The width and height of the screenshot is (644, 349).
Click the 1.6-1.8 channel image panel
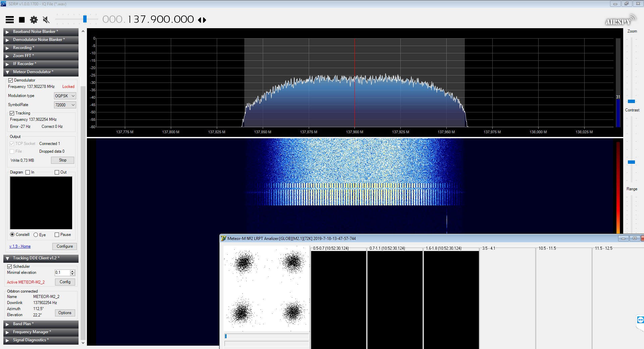(451, 300)
